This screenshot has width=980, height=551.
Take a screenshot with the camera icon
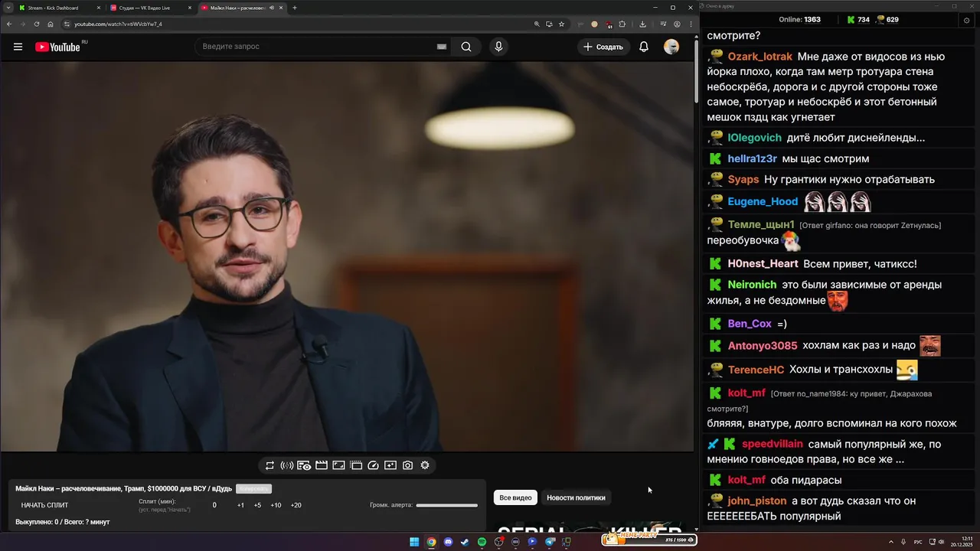(x=408, y=465)
